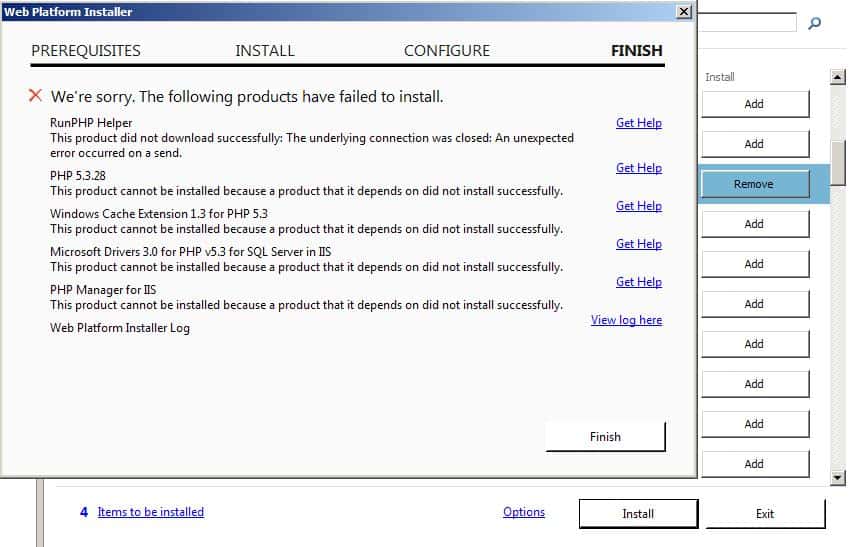Screen dimensions: 857x547
Task: Click the scrollbar up arrow
Action: pos(837,77)
